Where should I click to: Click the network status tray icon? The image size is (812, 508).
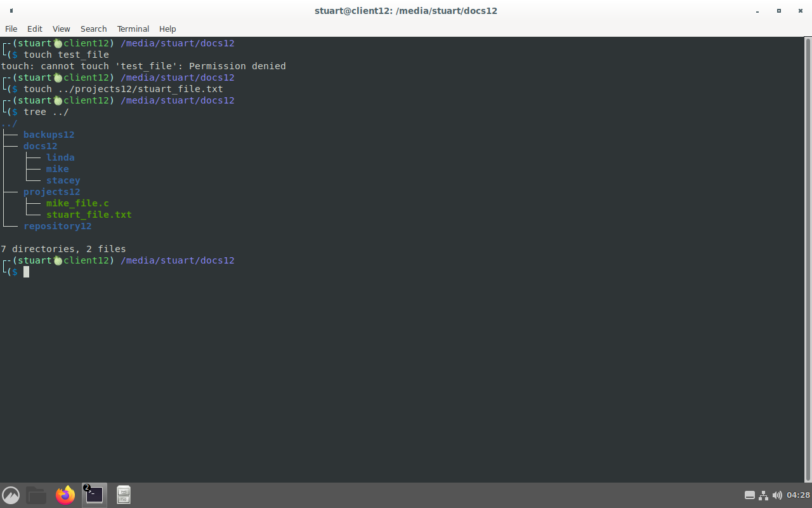click(x=763, y=495)
